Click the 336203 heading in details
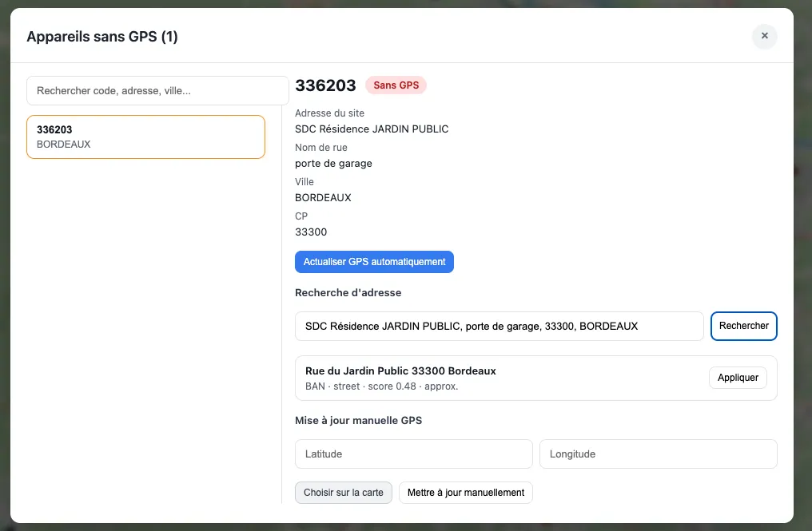This screenshot has width=812, height=531. tap(325, 86)
